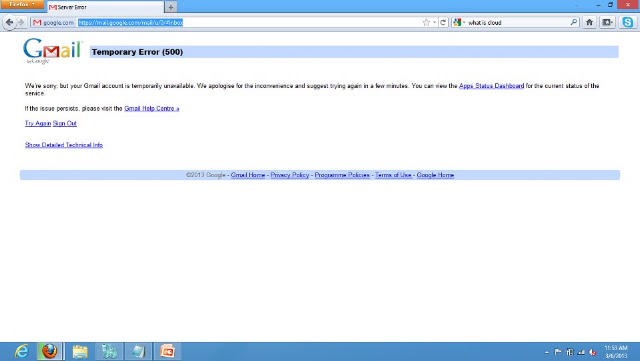Screen dimensions: 640x361
Task: Click the browser Back arrow button
Action: (x=9, y=22)
